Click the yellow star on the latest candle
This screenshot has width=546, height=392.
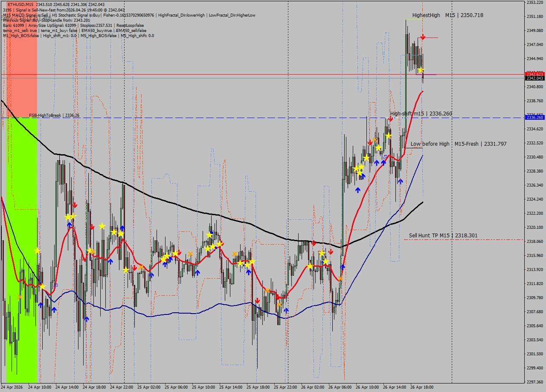pyautogui.click(x=421, y=70)
